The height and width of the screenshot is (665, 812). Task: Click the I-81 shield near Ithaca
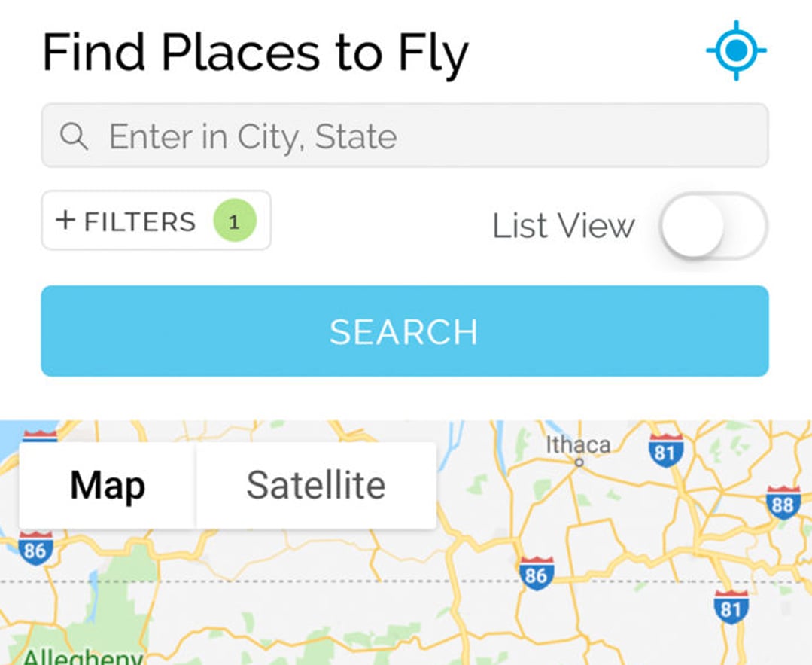coord(665,450)
